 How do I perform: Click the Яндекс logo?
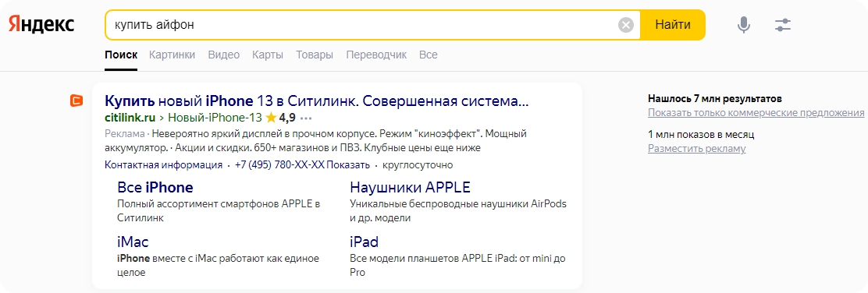coord(41,25)
